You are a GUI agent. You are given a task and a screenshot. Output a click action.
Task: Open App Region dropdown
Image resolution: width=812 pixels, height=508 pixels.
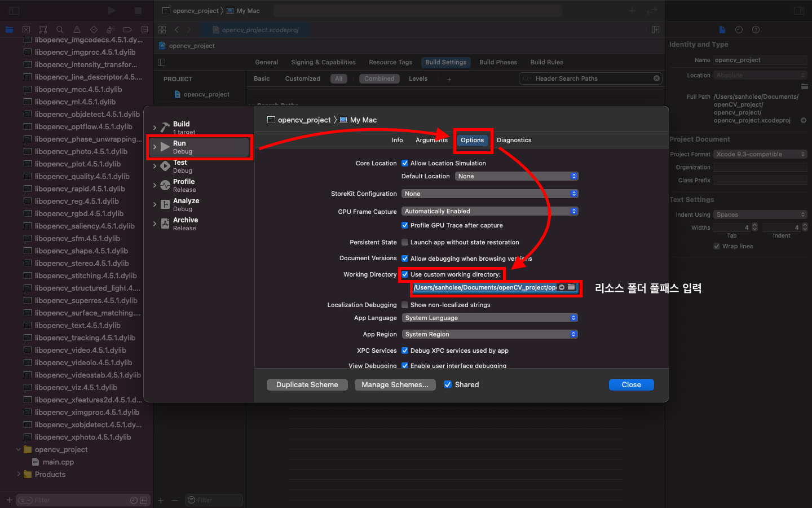[x=490, y=334]
